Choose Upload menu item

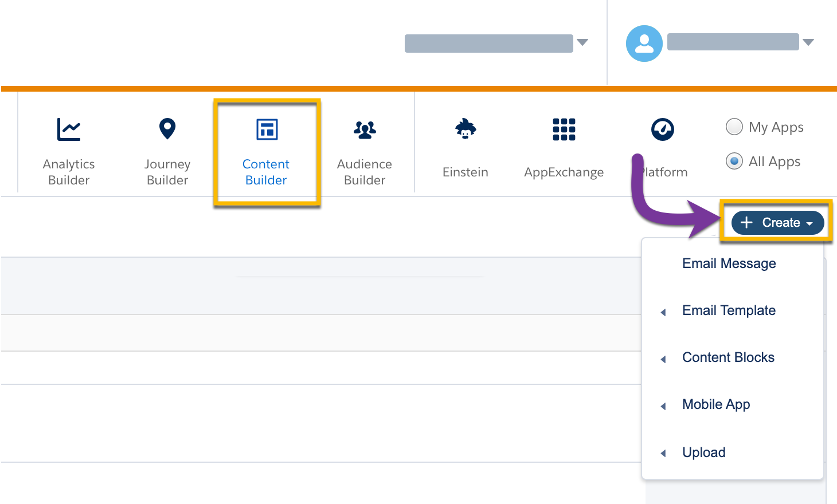tap(704, 452)
